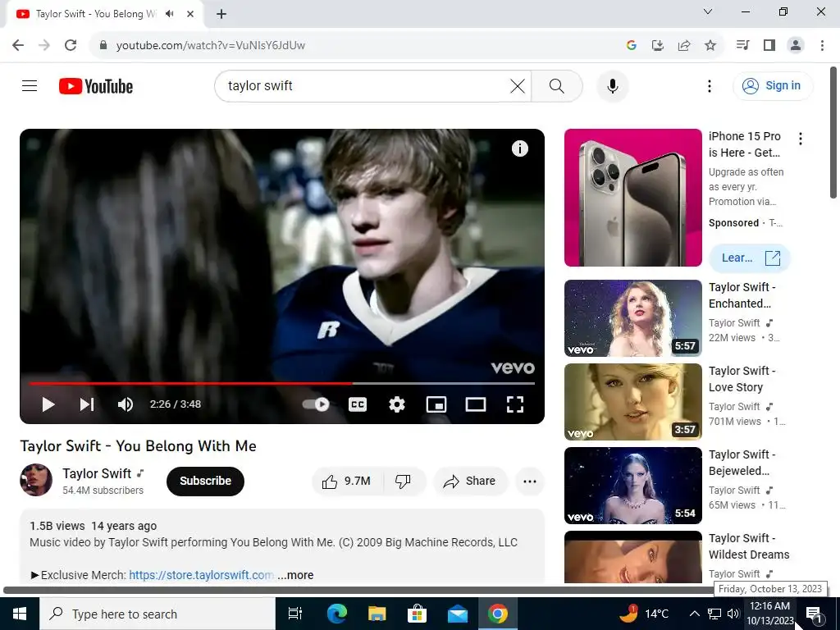Open Microsoft Edge from taskbar
This screenshot has height=630, width=840.
pyautogui.click(x=337, y=614)
